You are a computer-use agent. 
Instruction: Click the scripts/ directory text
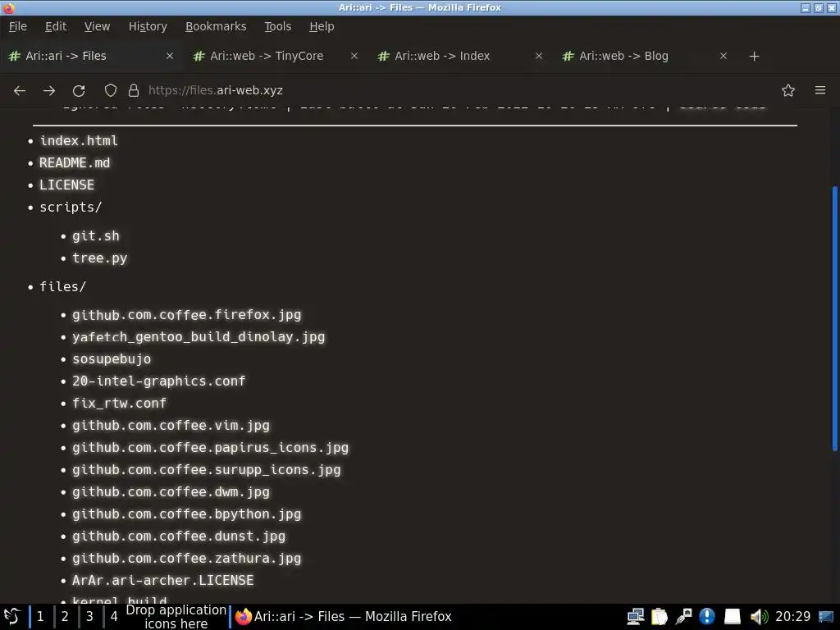[71, 208]
